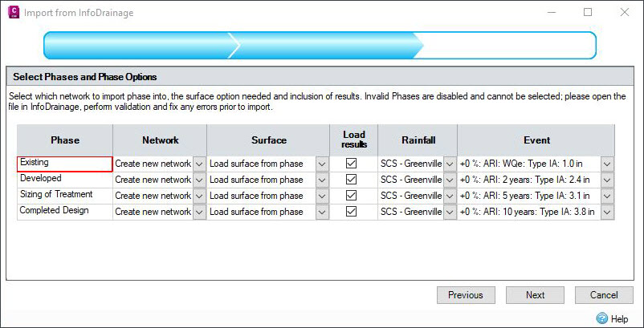Viewport: 644px width, 328px height.
Task: Open Rainfall dropdown for Existing phase
Action: click(x=450, y=164)
